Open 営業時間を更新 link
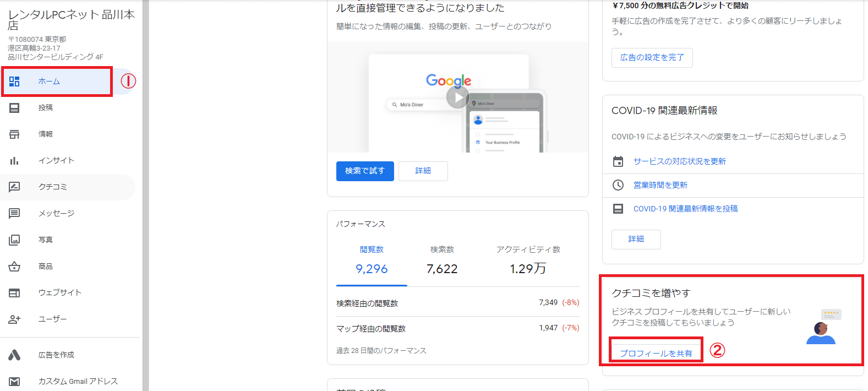 click(660, 185)
